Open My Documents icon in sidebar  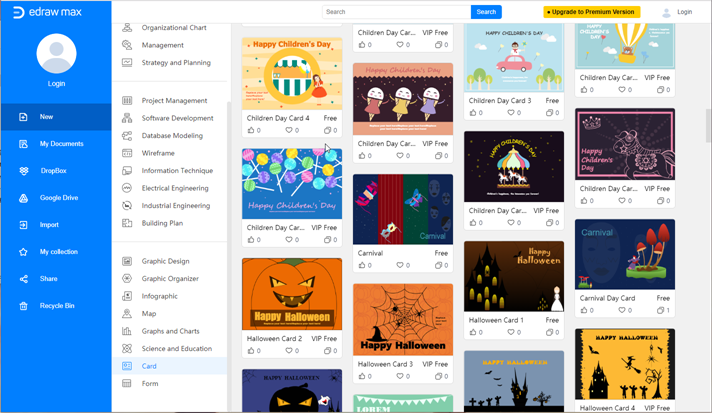23,144
